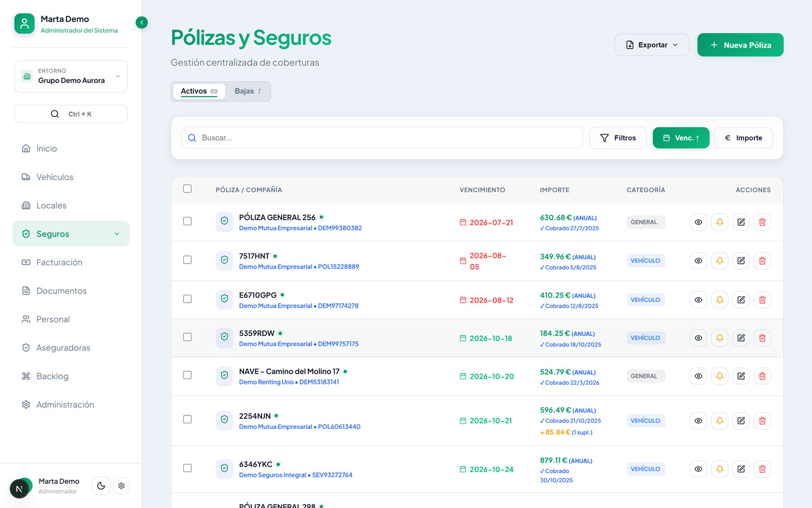Collapse the sidebar with the arrow button
This screenshot has width=812, height=508.
click(142, 23)
